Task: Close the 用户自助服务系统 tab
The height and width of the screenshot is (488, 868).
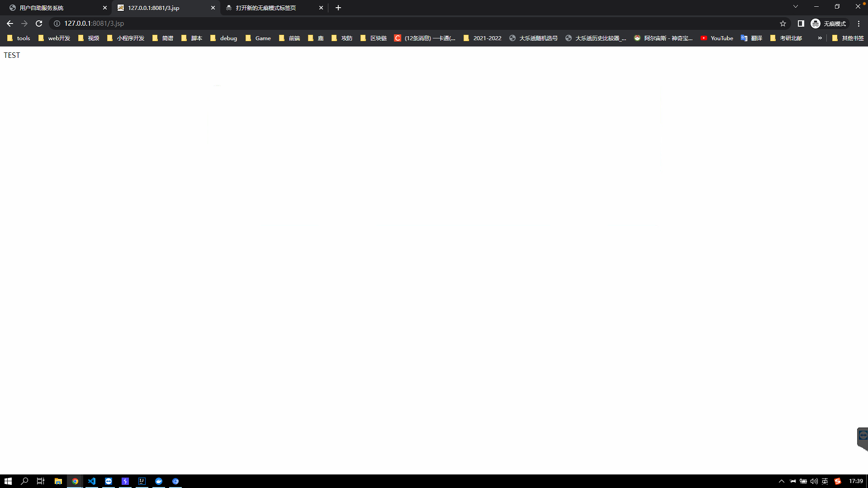Action: point(105,8)
